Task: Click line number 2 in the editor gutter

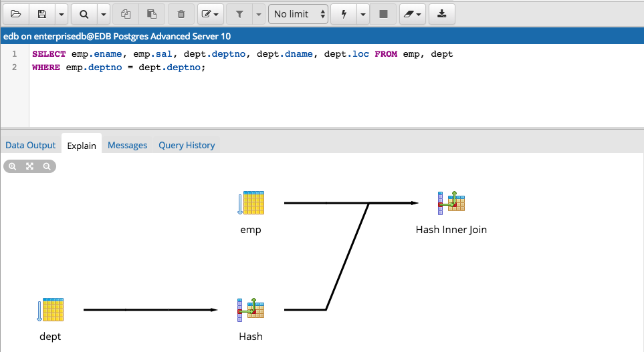Action: click(14, 67)
